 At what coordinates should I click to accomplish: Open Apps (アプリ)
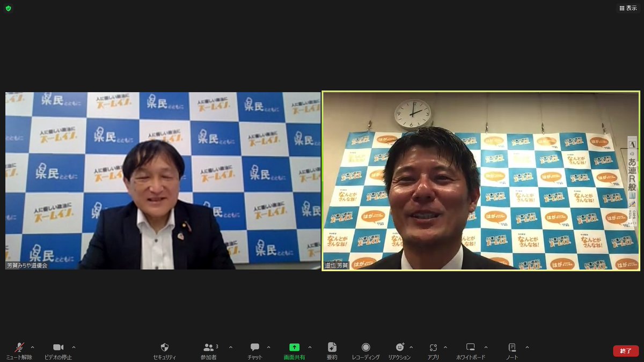(434, 351)
